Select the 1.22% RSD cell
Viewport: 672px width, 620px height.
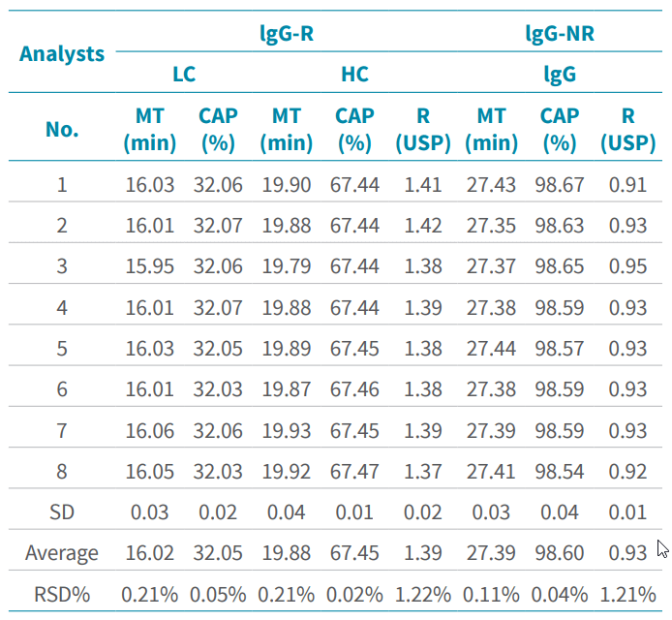pos(423,594)
